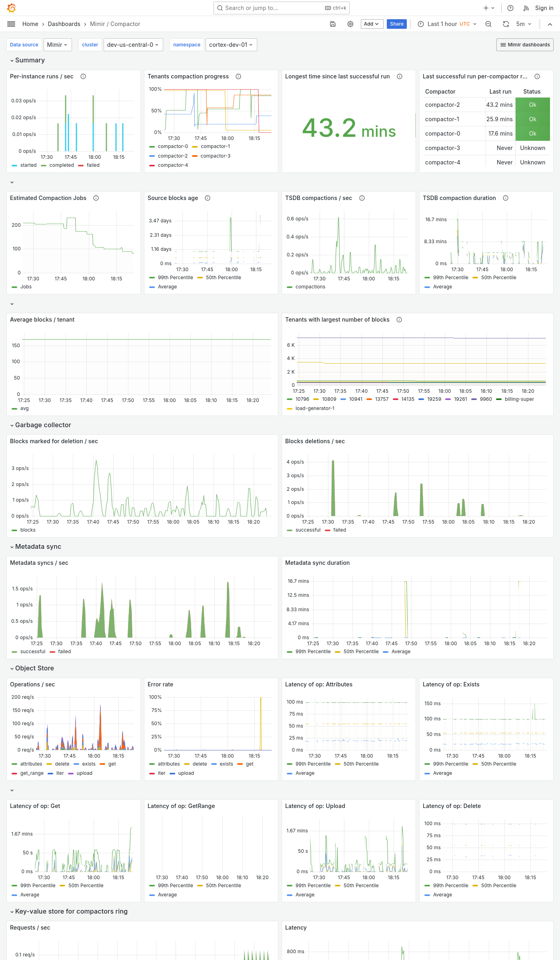Open the help question mark icon
The height and width of the screenshot is (960, 560).
tap(510, 8)
